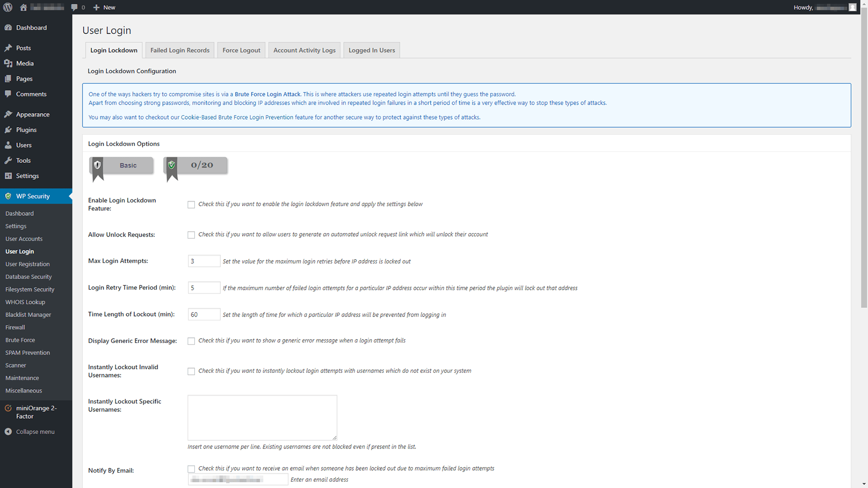Click Collapse menu text
The width and height of the screenshot is (868, 488).
coord(35,432)
